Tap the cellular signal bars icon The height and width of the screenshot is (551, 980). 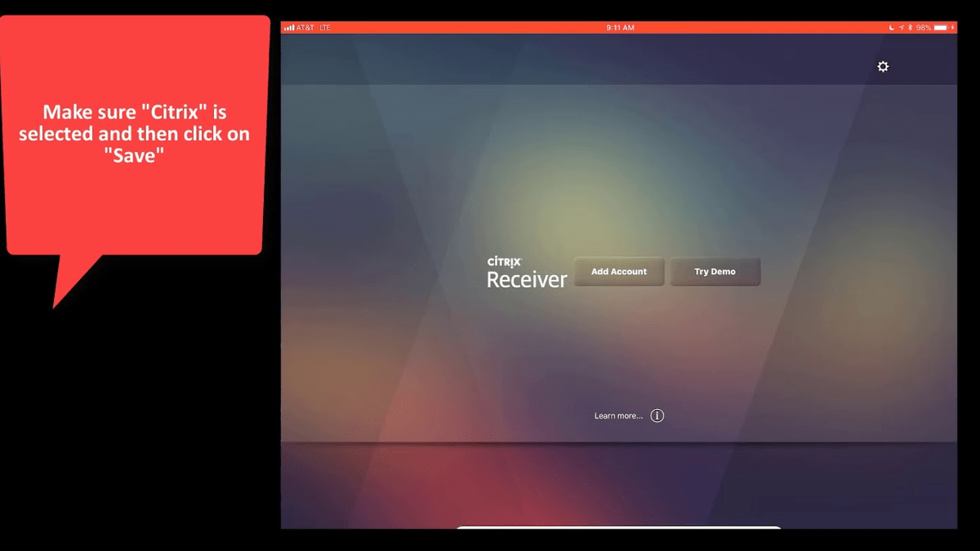[289, 27]
